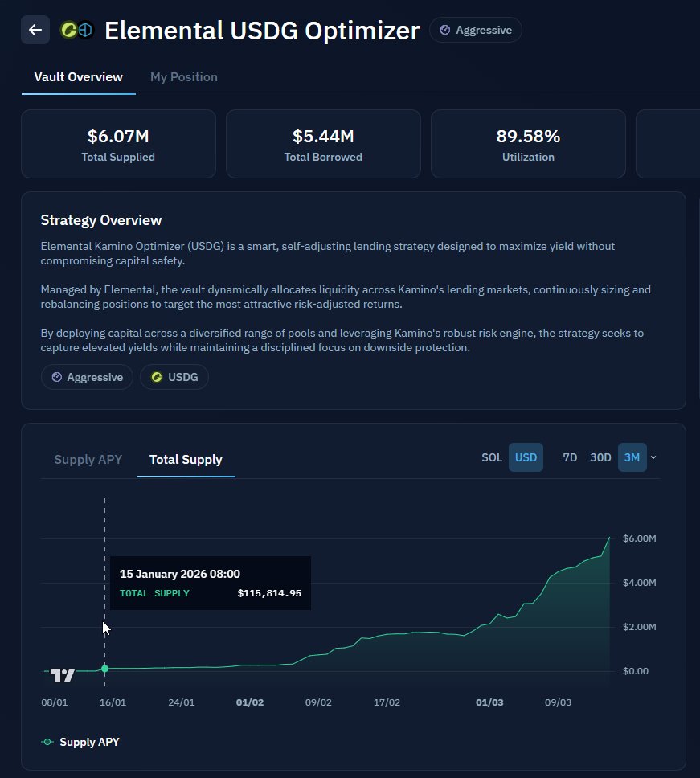Image resolution: width=700 pixels, height=778 pixels.
Task: Click the Aggressive risk badge beside title
Action: [475, 30]
